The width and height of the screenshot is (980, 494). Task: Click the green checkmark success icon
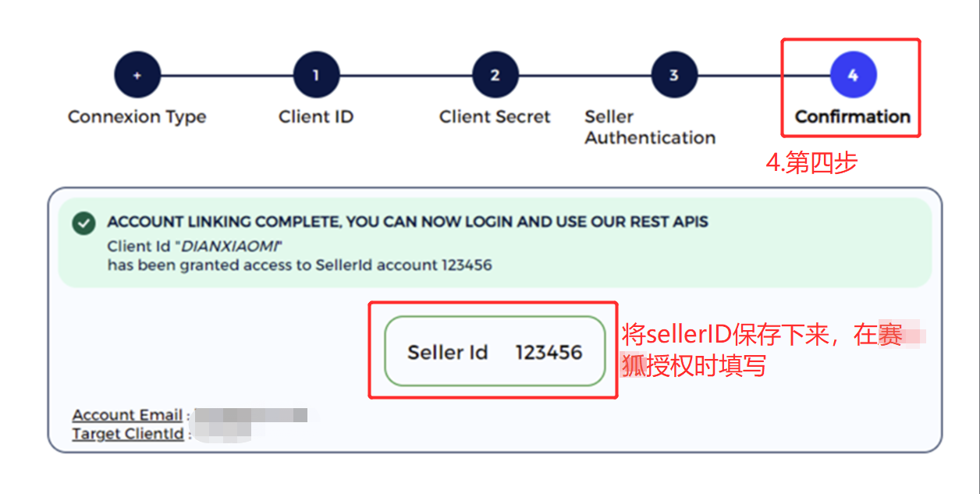coord(83,224)
